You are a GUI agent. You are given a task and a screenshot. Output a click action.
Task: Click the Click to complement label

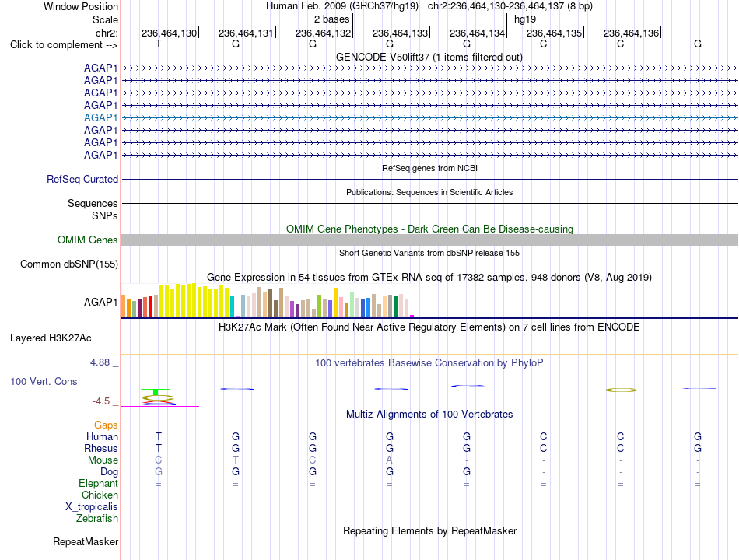(x=64, y=45)
